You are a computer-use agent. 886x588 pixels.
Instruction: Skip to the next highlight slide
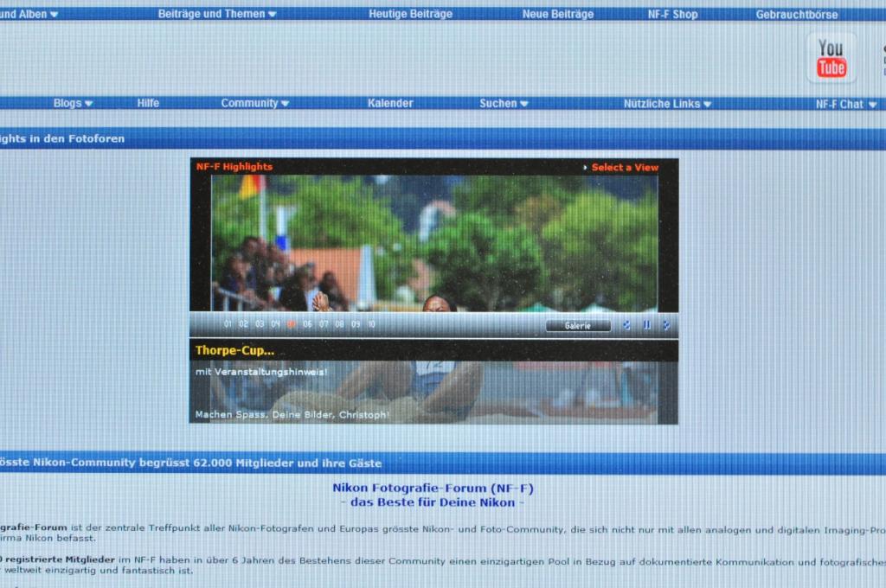pyautogui.click(x=666, y=325)
